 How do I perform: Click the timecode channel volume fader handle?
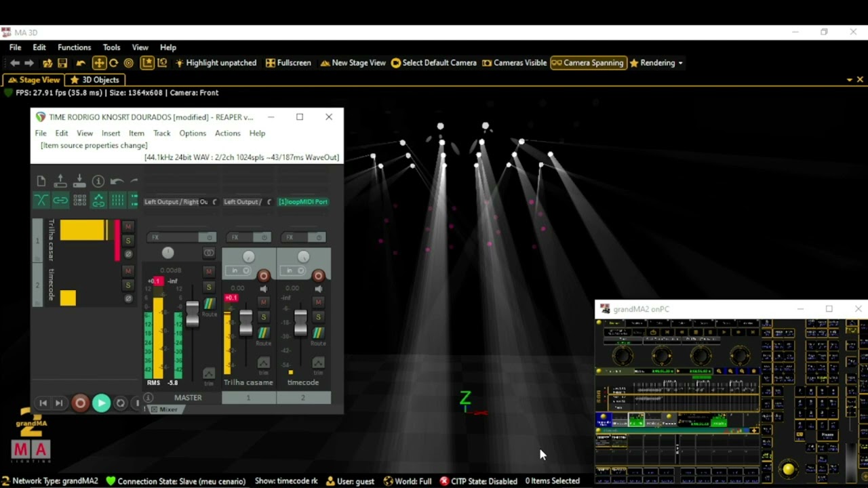coord(300,323)
